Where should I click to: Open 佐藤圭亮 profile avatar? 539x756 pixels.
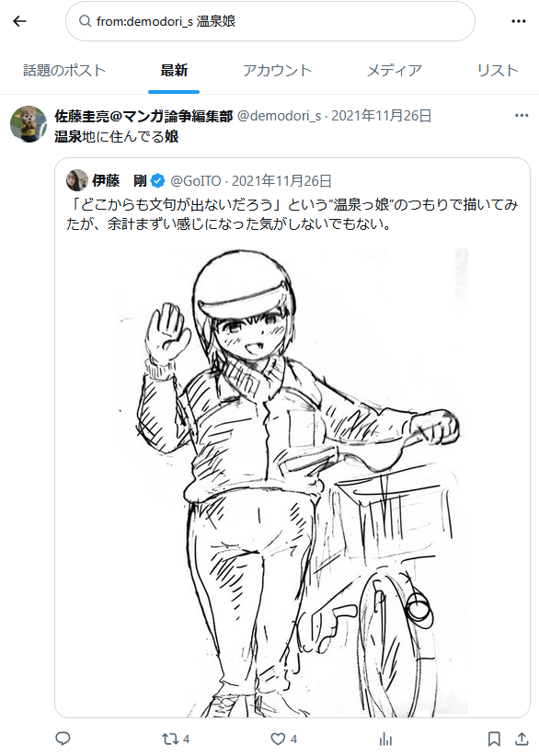click(29, 124)
